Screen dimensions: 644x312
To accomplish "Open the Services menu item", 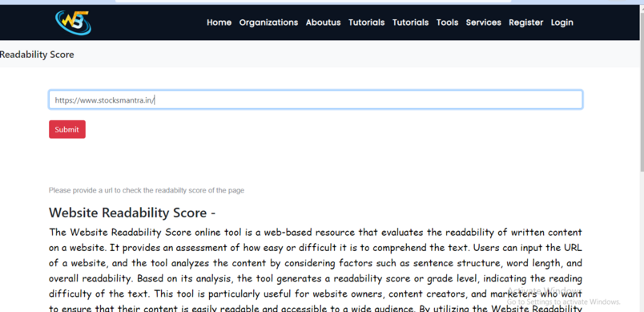I will (484, 22).
